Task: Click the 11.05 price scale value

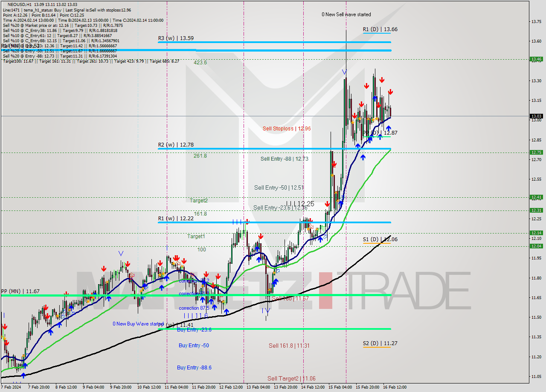Action: click(x=536, y=376)
